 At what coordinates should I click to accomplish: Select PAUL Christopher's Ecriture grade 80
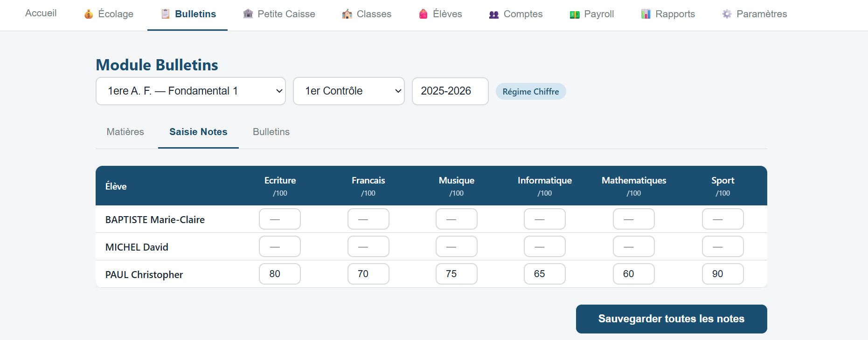pos(280,274)
